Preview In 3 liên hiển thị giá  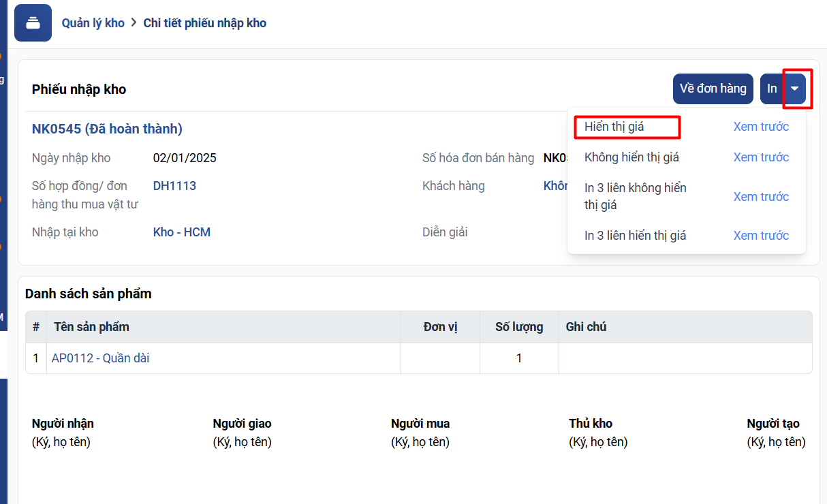pos(761,236)
